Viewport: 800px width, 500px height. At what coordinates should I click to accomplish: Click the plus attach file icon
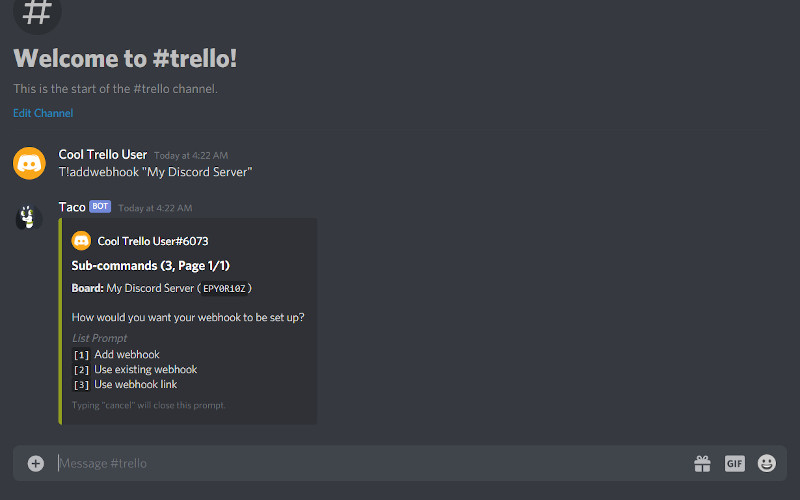click(x=36, y=463)
